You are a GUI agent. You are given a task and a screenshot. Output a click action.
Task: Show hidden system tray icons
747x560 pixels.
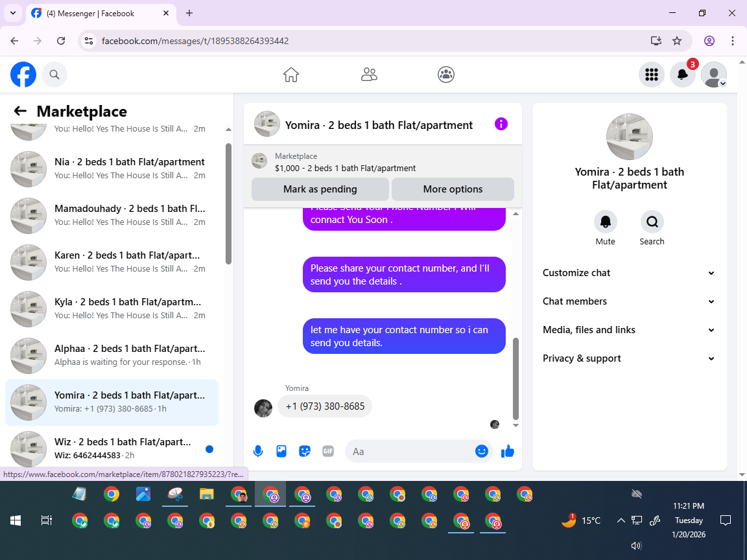[621, 520]
